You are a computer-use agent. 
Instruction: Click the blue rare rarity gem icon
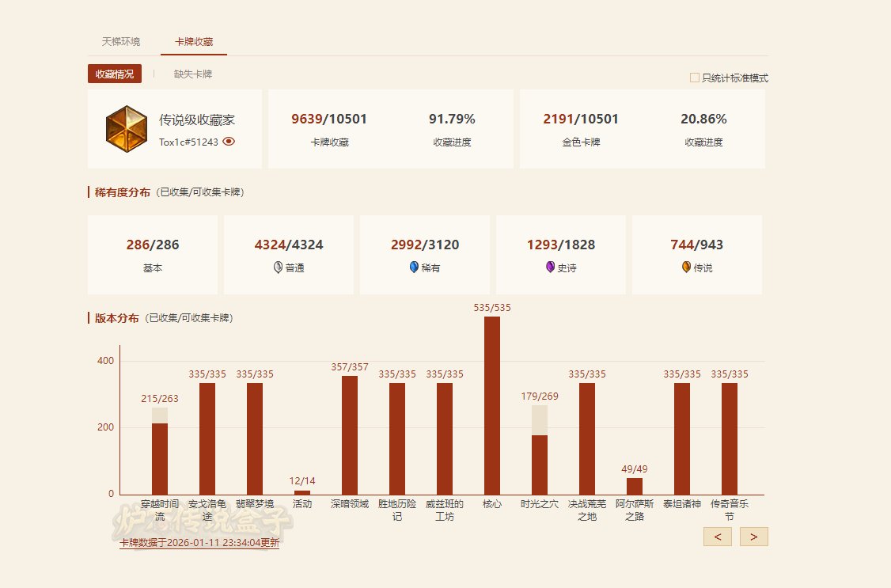tap(414, 267)
